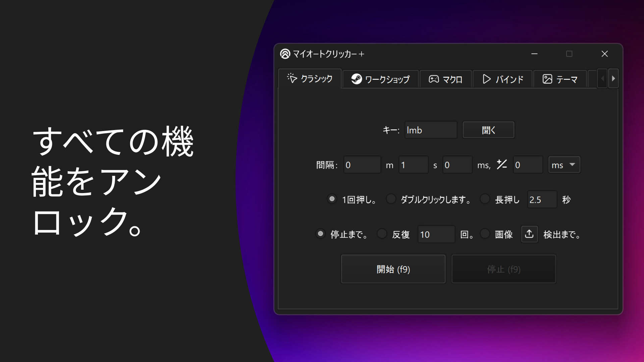Click the long-press duration field showing 2.5

(x=542, y=199)
